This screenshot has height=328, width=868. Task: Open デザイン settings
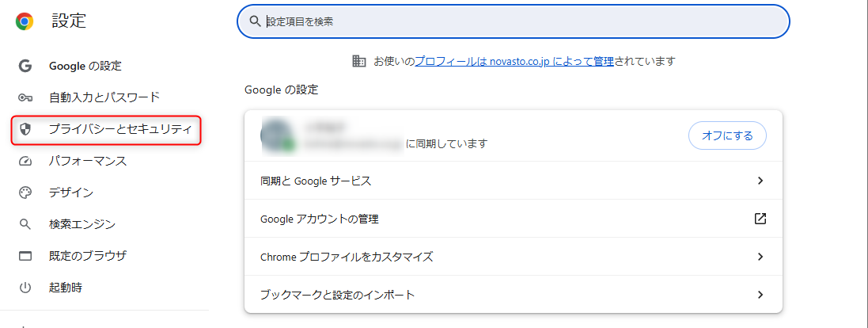pyautogui.click(x=71, y=193)
